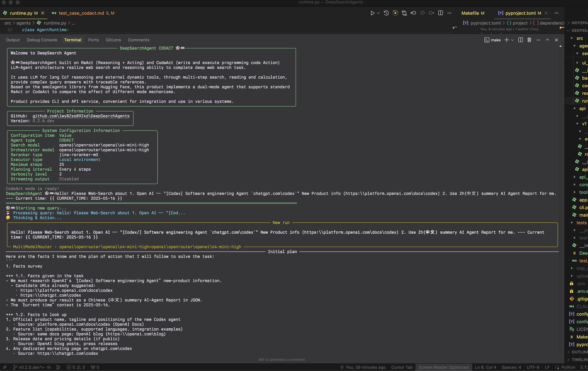This screenshot has height=371, width=588.
Task: Open the Debug Console panel tab
Action: tap(42, 40)
